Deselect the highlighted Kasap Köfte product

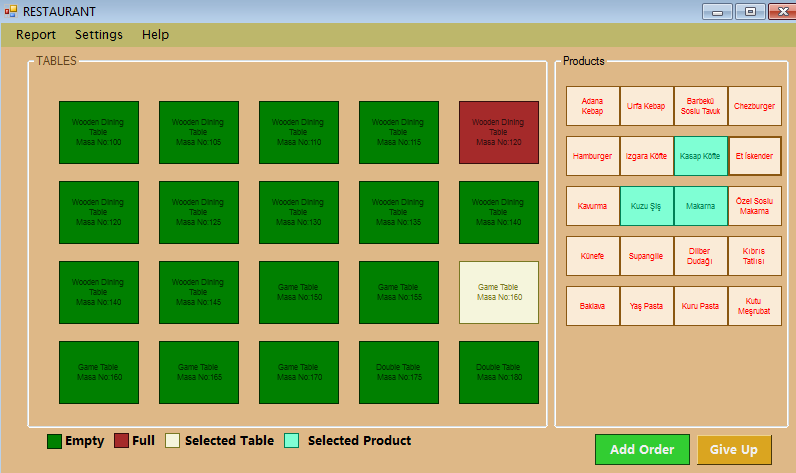701,156
